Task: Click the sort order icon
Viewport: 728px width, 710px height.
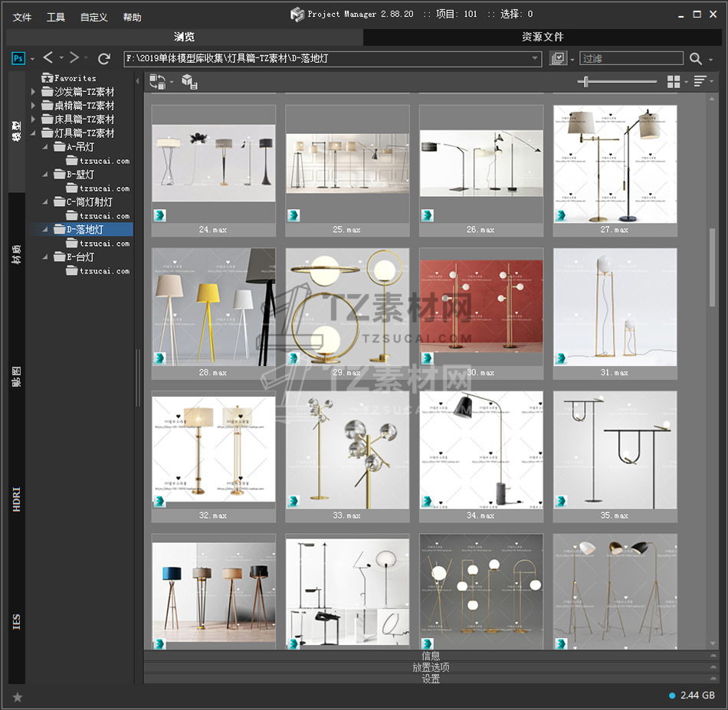Action: tap(700, 82)
